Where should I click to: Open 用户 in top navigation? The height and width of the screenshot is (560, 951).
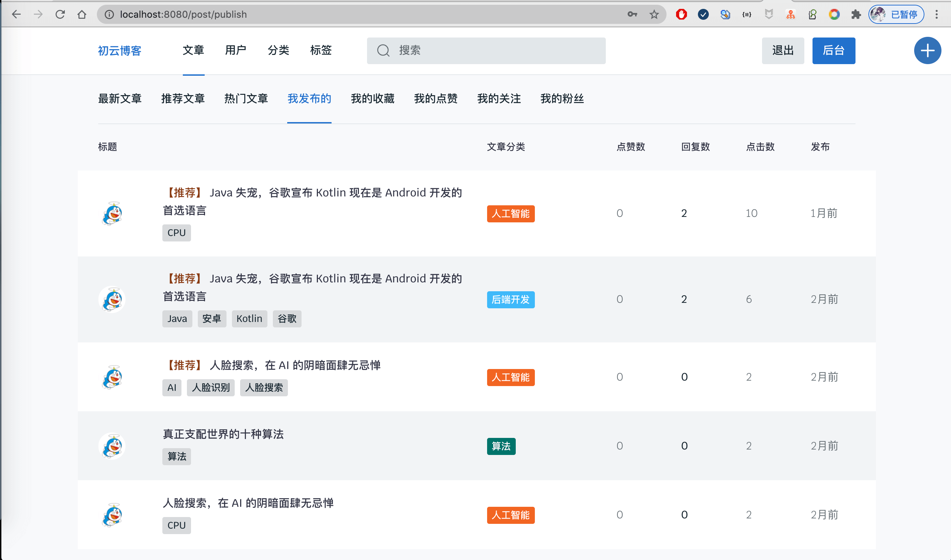pos(235,50)
